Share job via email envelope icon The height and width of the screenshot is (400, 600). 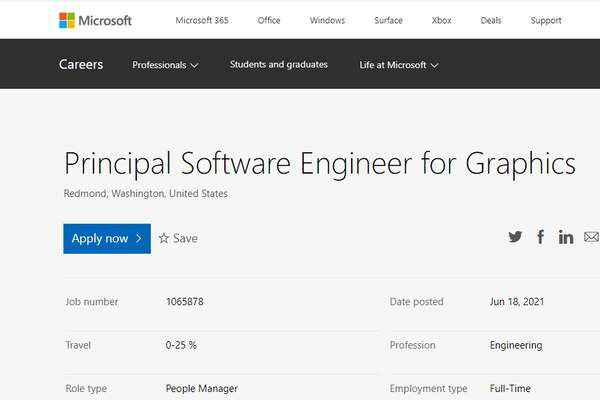(592, 237)
